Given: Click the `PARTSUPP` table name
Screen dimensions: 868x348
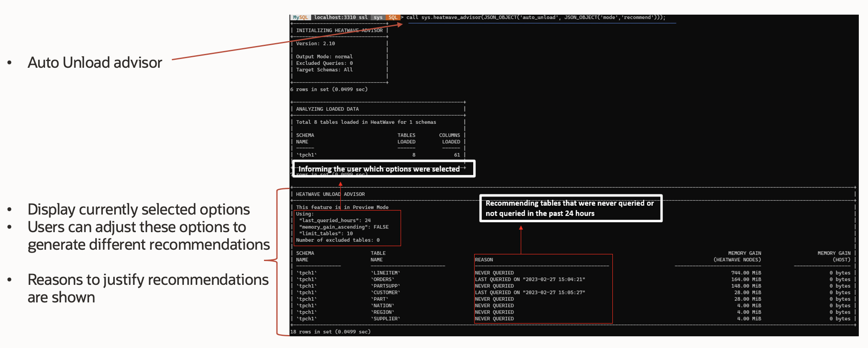Looking at the screenshot, I should point(385,286).
